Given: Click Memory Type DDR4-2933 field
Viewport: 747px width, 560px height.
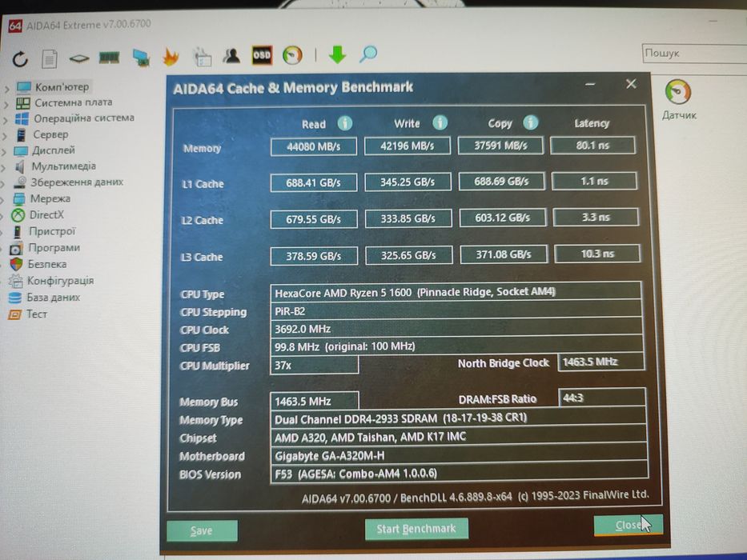Looking at the screenshot, I should [458, 418].
